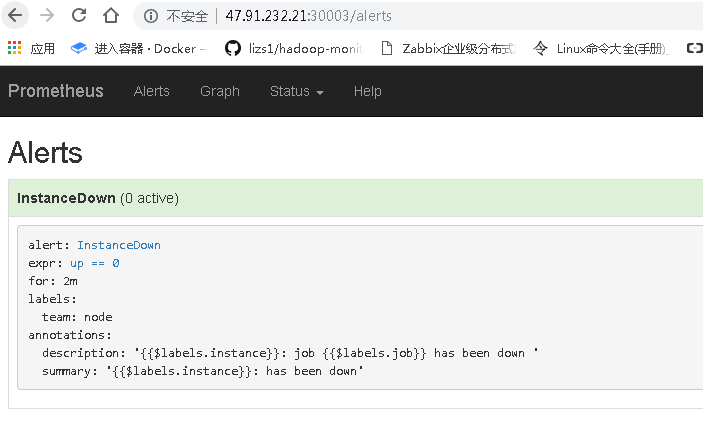Open the apps grid bookmark shortcut

[31, 48]
